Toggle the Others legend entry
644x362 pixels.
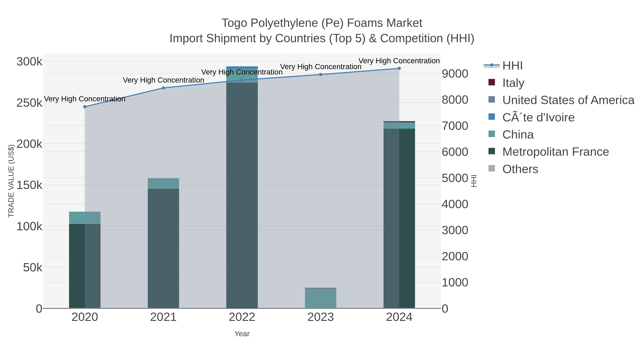pyautogui.click(x=513, y=169)
